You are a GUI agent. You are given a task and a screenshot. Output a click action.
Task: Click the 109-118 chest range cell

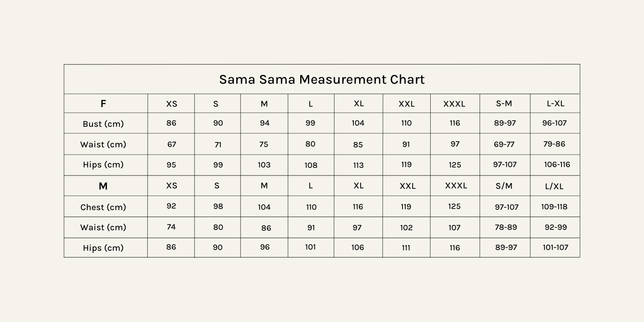(x=554, y=207)
